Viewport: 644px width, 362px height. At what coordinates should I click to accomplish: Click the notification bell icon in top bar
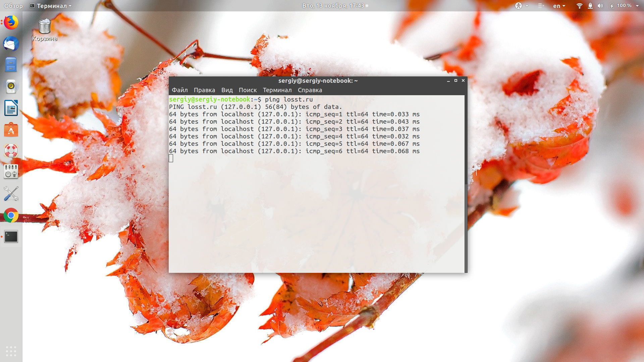(590, 6)
